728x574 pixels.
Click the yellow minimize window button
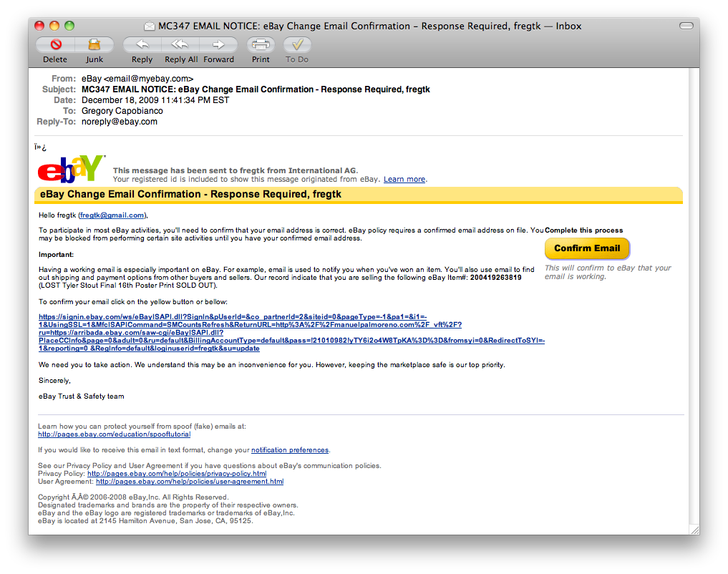54,26
